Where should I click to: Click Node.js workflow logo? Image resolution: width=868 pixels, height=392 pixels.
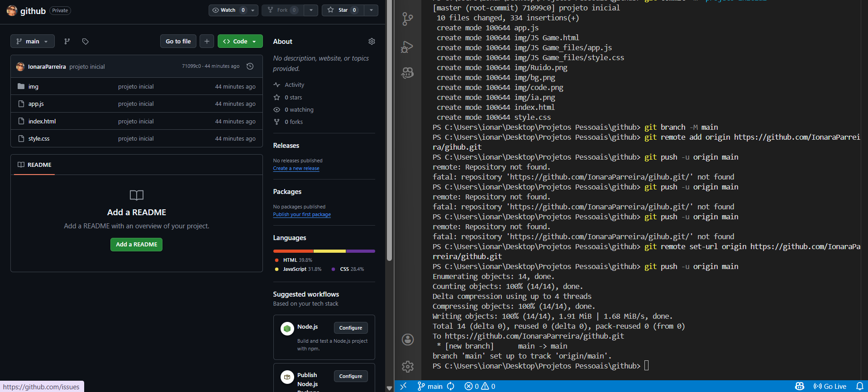pos(287,329)
